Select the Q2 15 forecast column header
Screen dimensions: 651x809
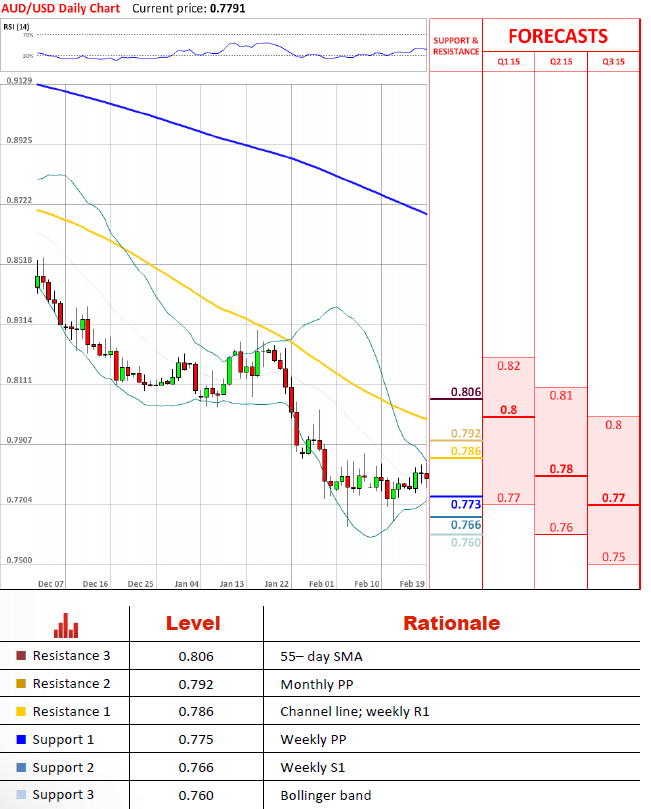pos(561,62)
